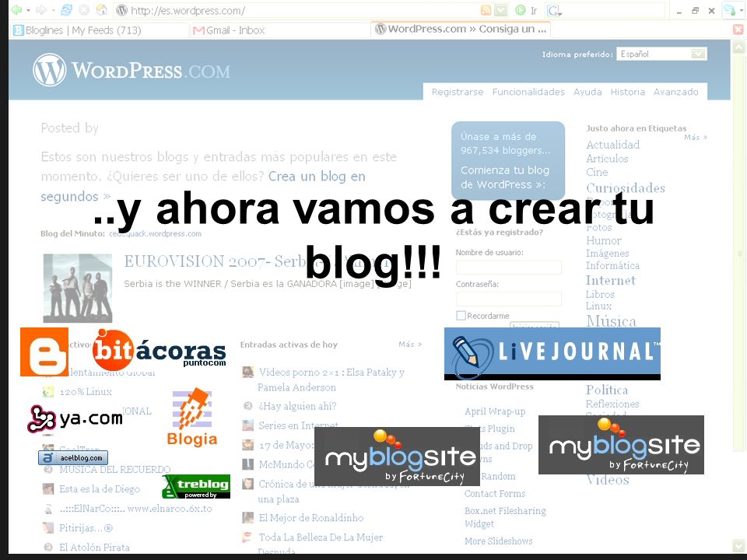747x560 pixels.
Task: Open El Atolón Pirata blog link
Action: coord(94,547)
